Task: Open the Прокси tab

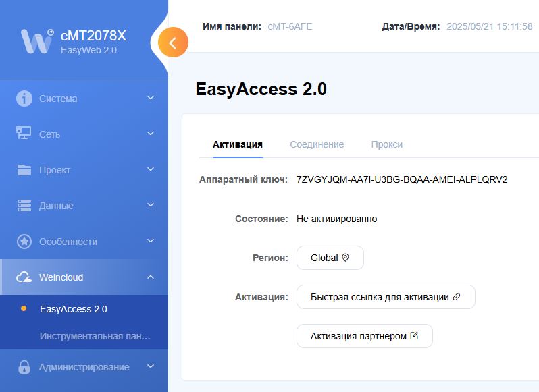Action: (x=386, y=144)
